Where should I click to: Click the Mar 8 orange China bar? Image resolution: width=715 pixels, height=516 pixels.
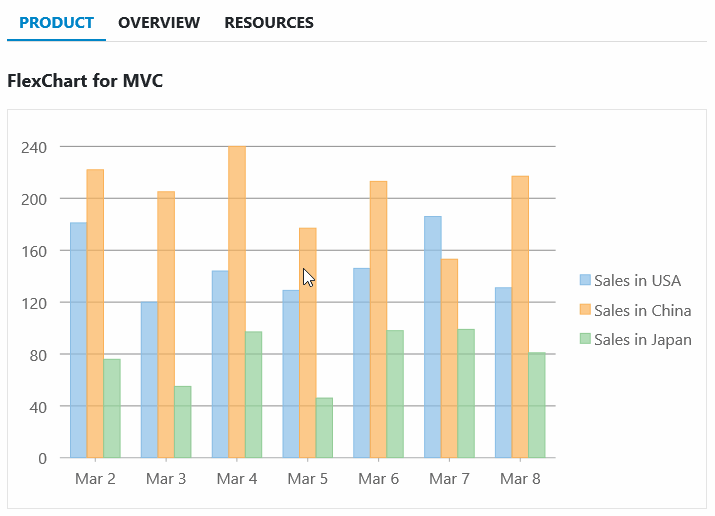tap(520, 317)
